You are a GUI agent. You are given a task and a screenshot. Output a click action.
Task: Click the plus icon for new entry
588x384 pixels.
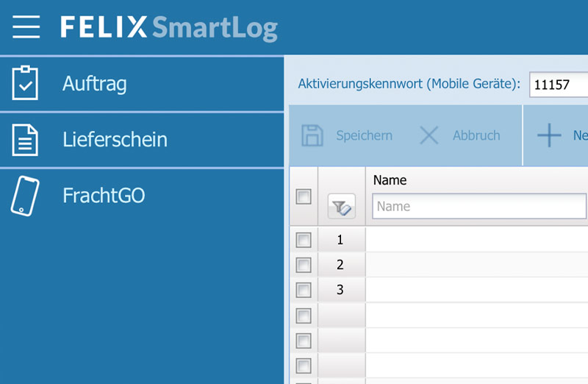(x=549, y=135)
